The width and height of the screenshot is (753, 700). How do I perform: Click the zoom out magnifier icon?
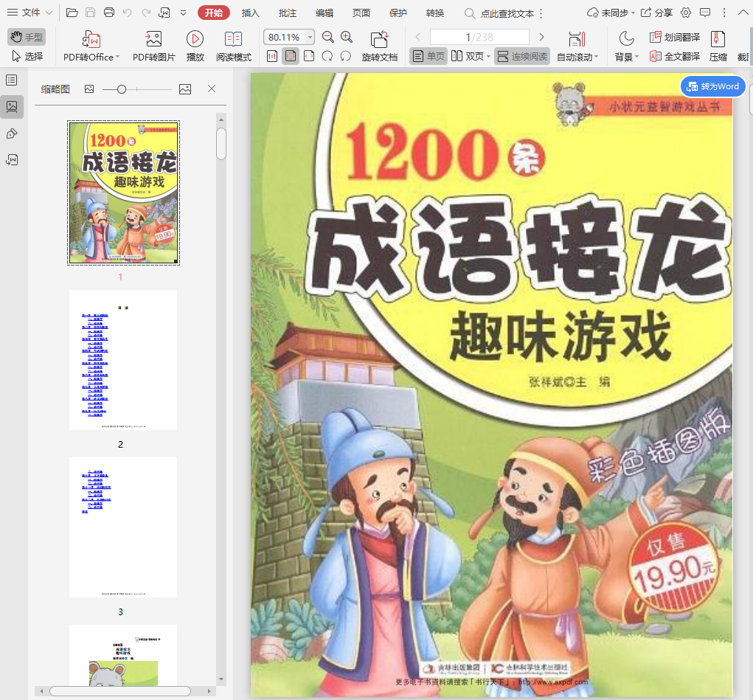[x=328, y=38]
